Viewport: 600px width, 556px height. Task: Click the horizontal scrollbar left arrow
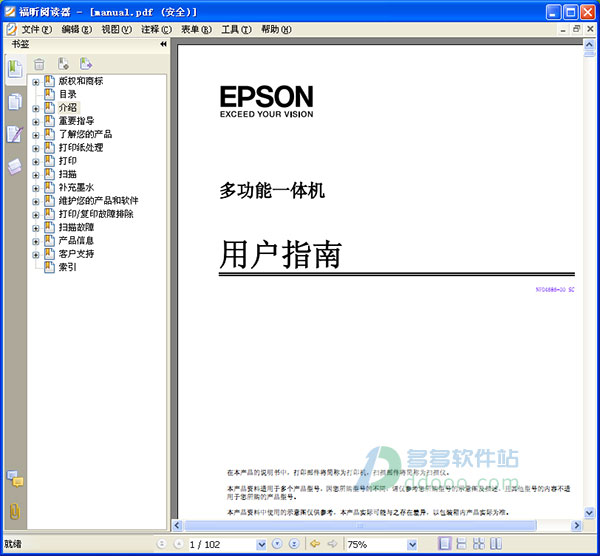(x=177, y=525)
